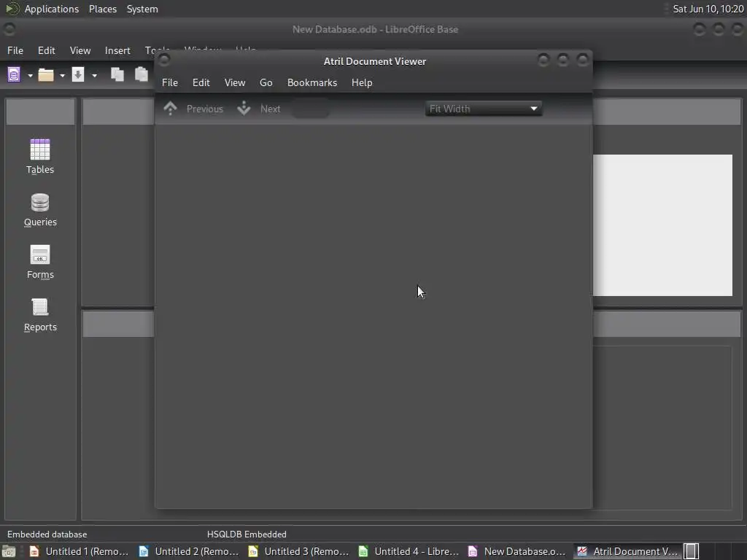This screenshot has height=560, width=747.
Task: Open the Atril Bookmarks menu
Action: click(312, 82)
